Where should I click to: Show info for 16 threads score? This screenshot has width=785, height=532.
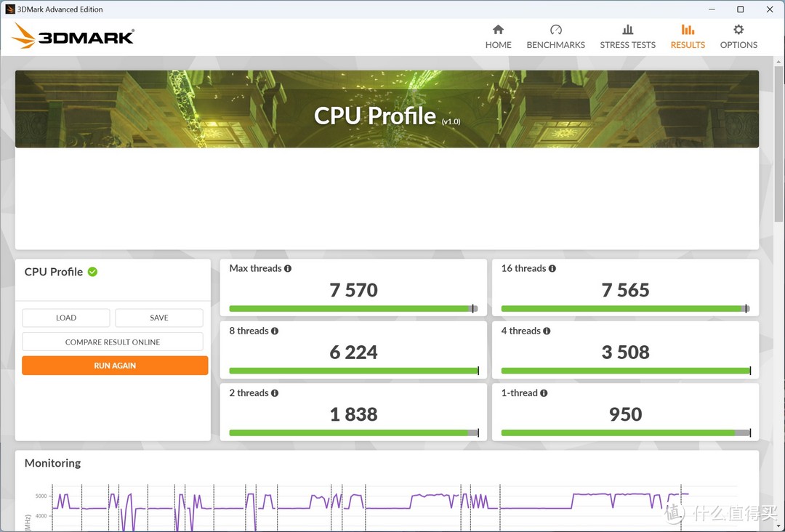coord(552,269)
